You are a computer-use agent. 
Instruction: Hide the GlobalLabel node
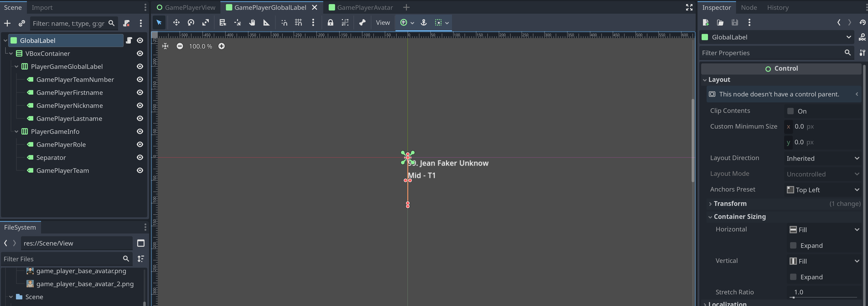tap(140, 40)
